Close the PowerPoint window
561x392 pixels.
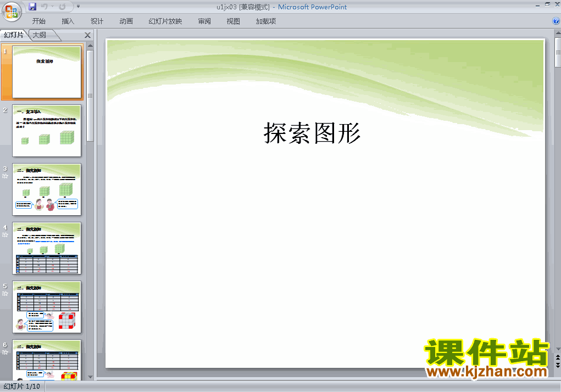coord(557,4)
